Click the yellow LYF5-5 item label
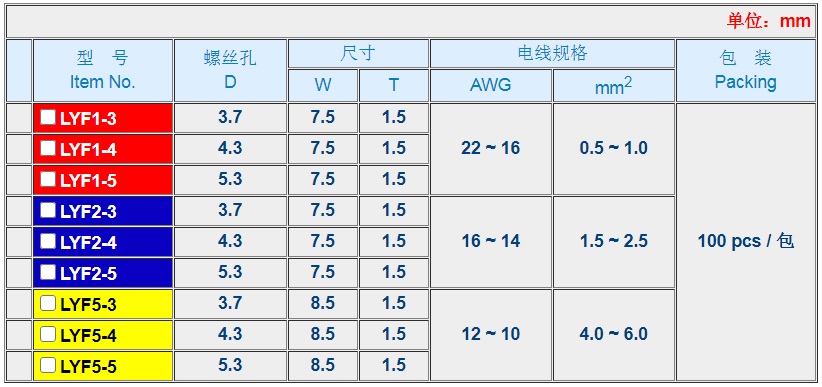This screenshot has height=387, width=822. [x=88, y=367]
